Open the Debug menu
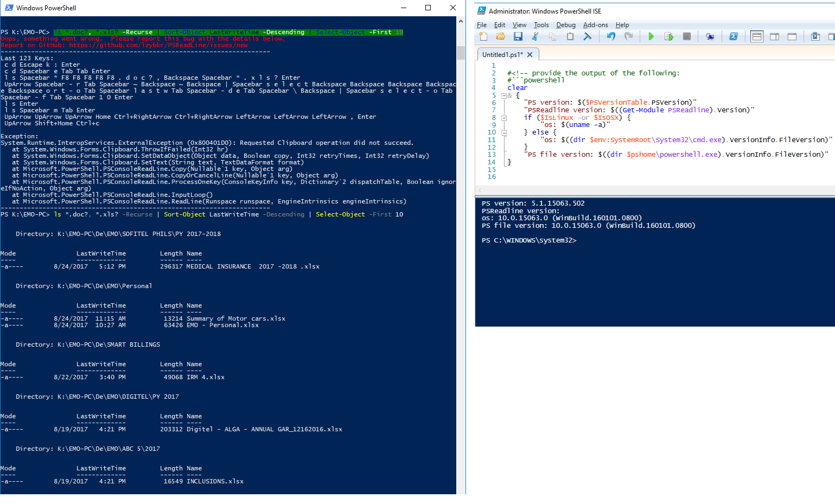This screenshot has height=504, width=835. coord(566,25)
